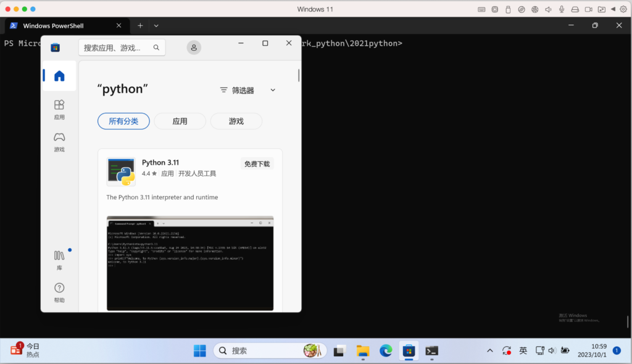
Task: Click the taskbar search box
Action: (x=270, y=350)
